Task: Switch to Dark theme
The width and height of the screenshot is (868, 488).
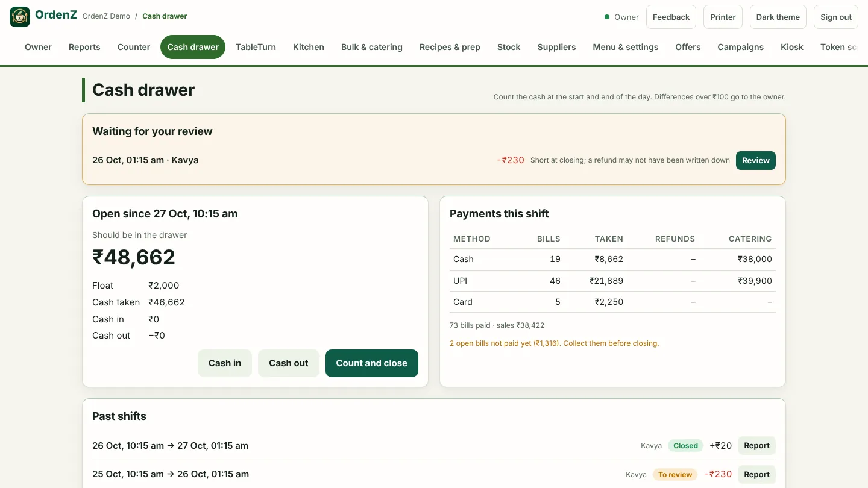Action: pyautogui.click(x=778, y=17)
